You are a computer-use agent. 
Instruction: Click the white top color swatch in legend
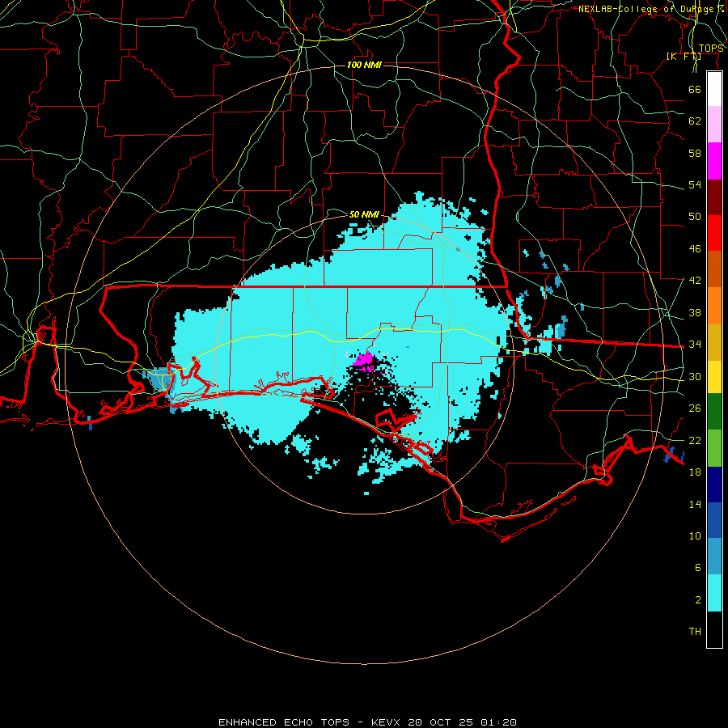pyautogui.click(x=714, y=89)
